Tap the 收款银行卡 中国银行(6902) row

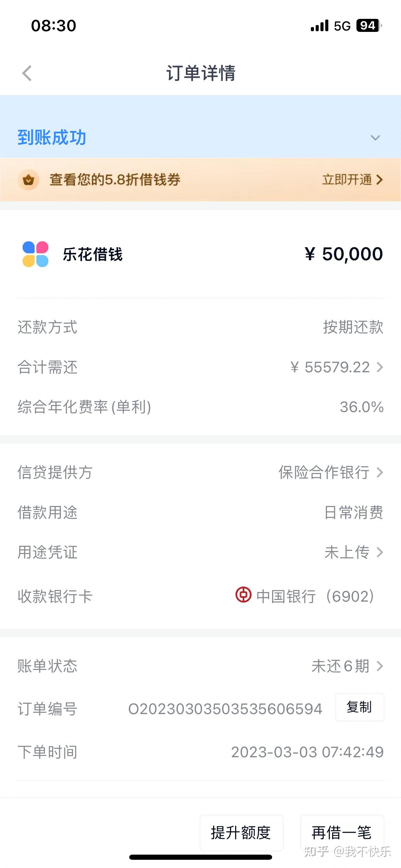tap(200, 596)
